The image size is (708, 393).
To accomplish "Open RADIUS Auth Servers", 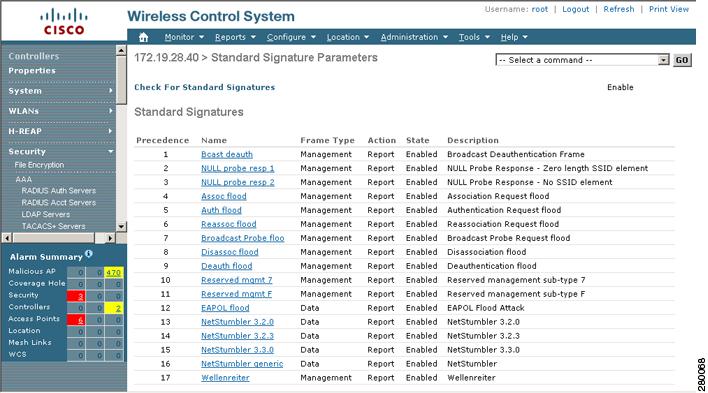I will (59, 191).
